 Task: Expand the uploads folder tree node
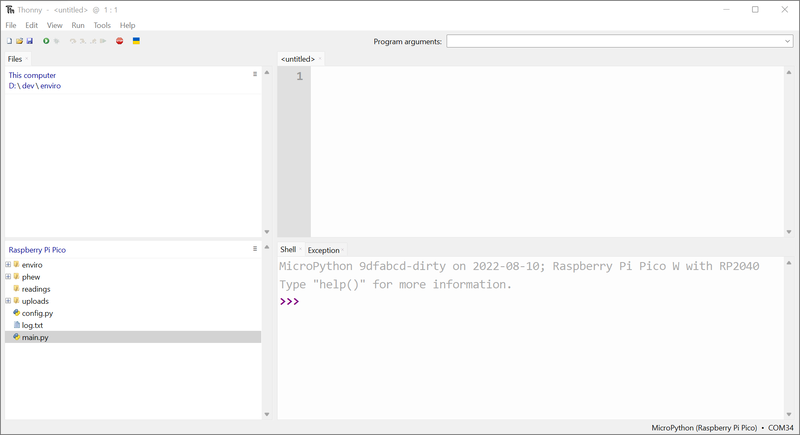click(8, 301)
